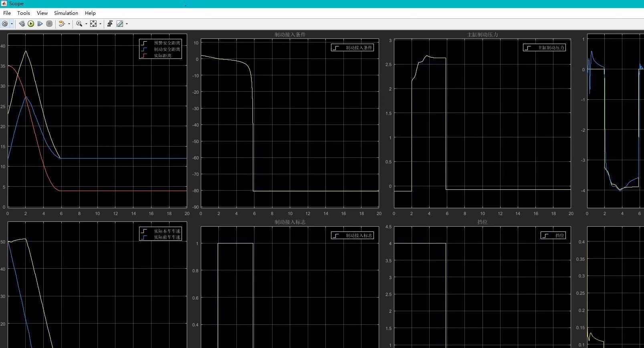Open the Simulation menu

(66, 13)
